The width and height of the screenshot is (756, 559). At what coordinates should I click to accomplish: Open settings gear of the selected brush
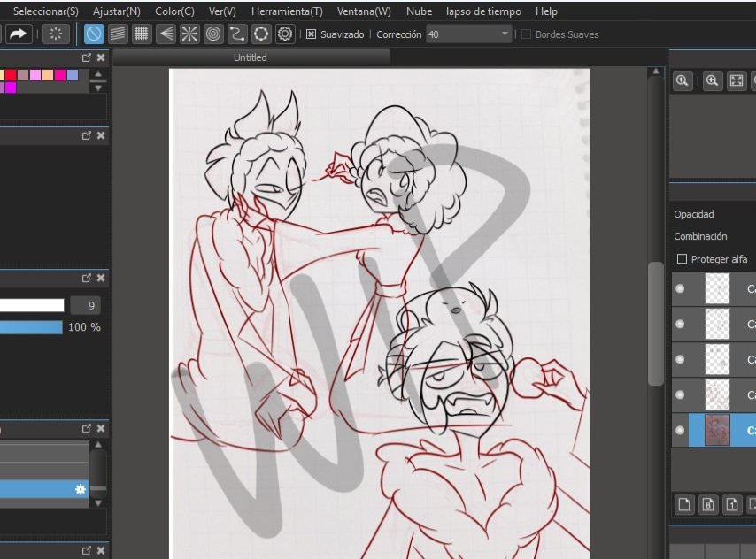click(x=81, y=490)
